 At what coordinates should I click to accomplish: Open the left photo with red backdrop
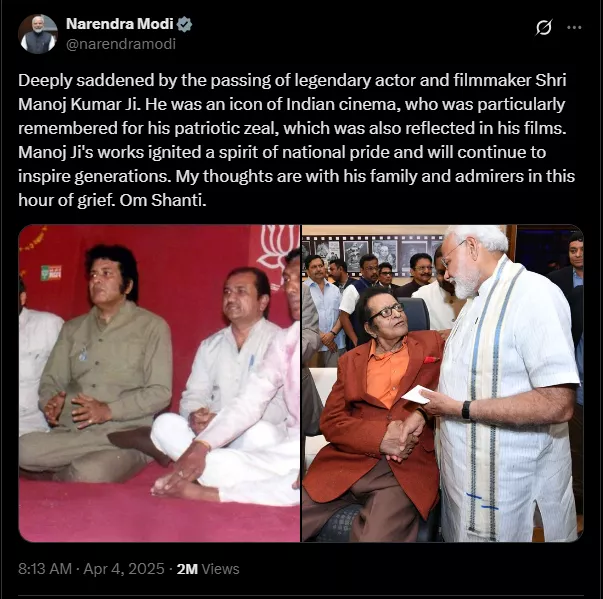(x=159, y=383)
